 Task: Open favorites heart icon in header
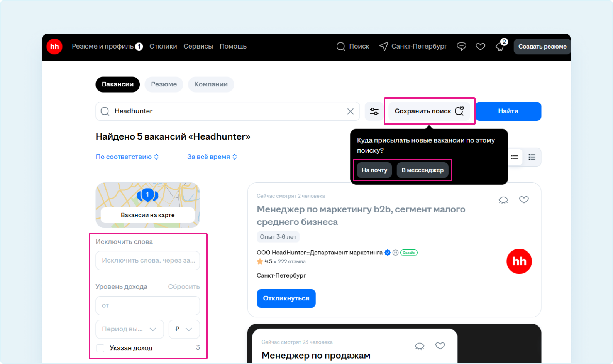point(480,47)
